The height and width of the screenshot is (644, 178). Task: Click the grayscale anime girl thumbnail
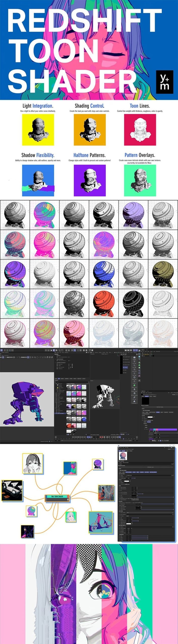click(32, 463)
